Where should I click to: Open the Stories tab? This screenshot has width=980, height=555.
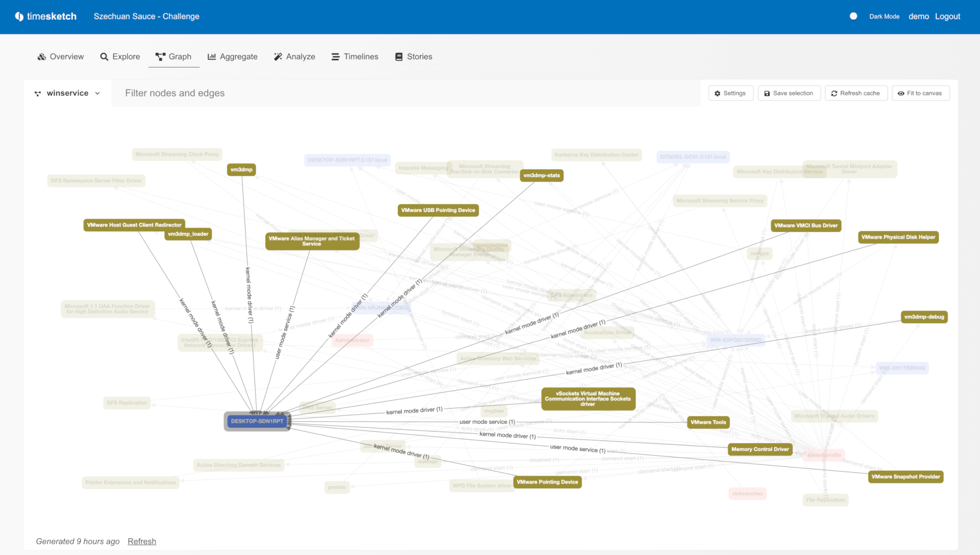click(x=414, y=57)
